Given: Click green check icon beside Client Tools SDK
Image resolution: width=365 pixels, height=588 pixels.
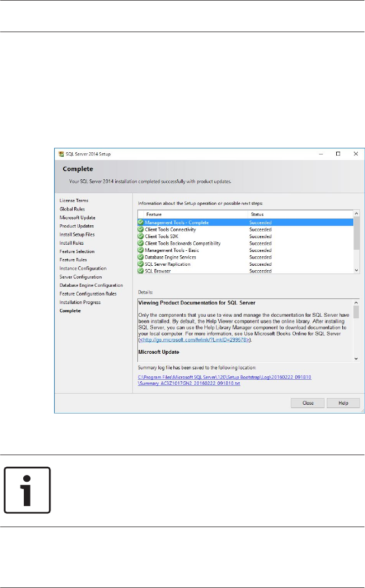Looking at the screenshot, I should [x=141, y=236].
